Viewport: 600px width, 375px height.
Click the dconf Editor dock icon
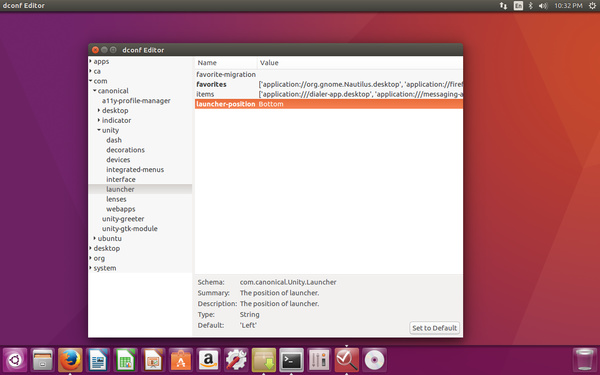(347, 360)
